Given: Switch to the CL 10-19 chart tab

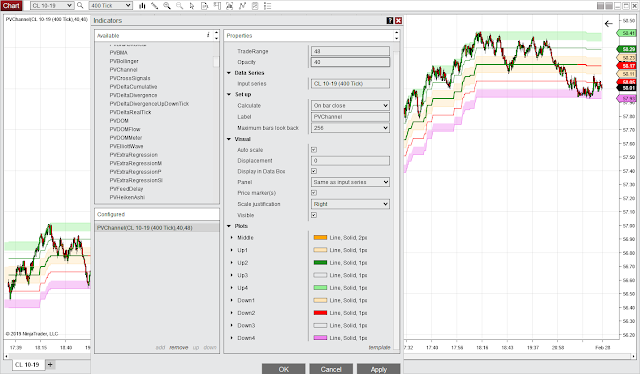Looking at the screenshot, I should click(27, 364).
